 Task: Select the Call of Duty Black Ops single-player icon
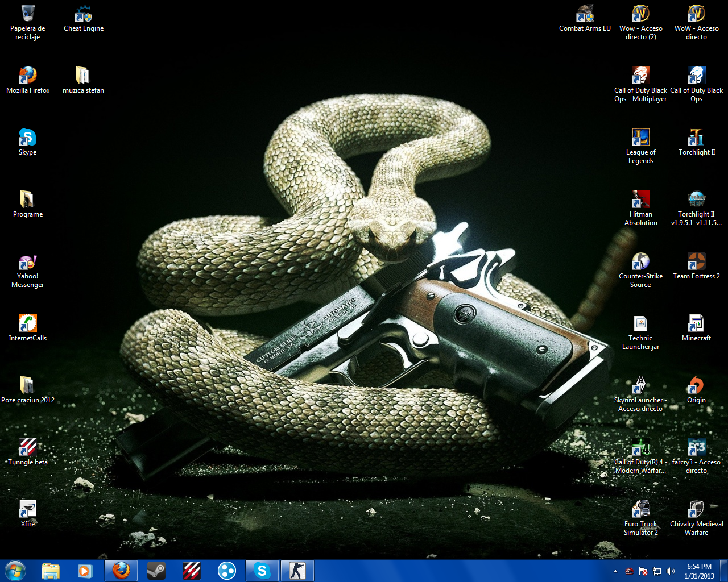click(x=696, y=85)
